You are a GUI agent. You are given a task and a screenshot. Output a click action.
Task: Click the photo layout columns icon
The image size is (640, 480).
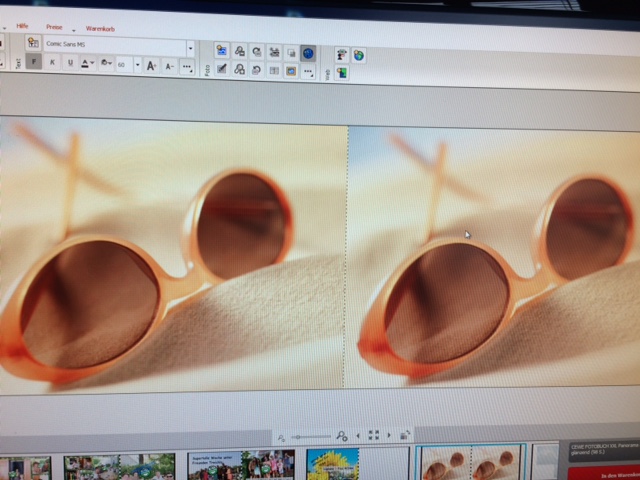[x=274, y=71]
